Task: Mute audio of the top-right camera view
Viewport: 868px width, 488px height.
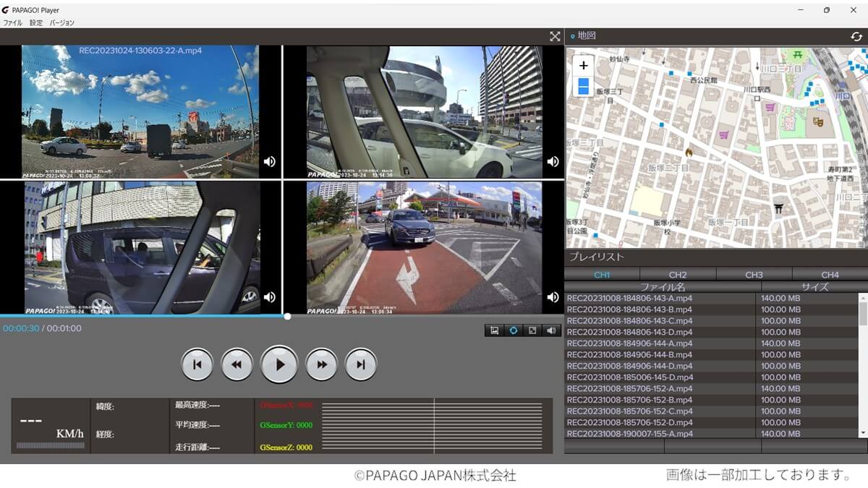Action: [553, 161]
